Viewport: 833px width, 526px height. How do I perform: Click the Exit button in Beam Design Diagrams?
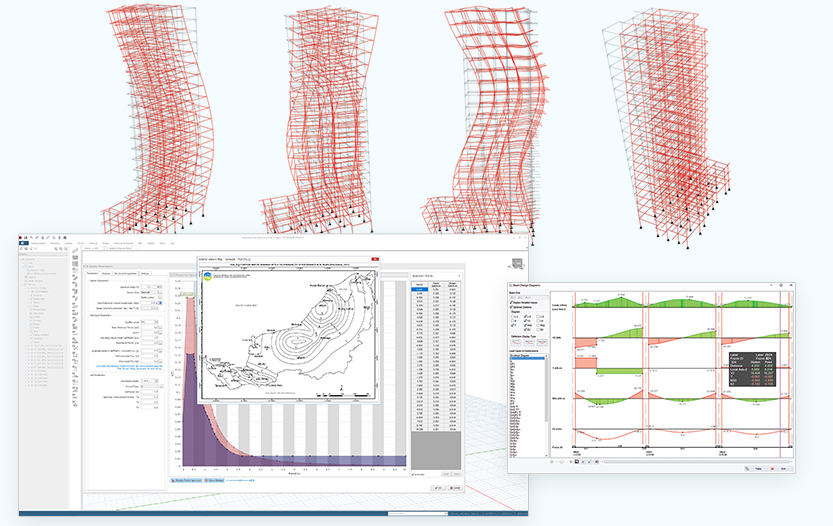(782, 469)
